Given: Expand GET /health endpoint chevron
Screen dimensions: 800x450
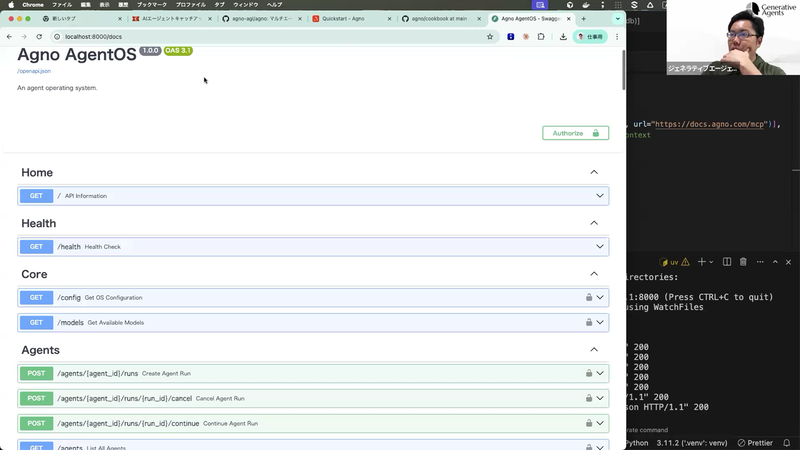Looking at the screenshot, I should [600, 246].
